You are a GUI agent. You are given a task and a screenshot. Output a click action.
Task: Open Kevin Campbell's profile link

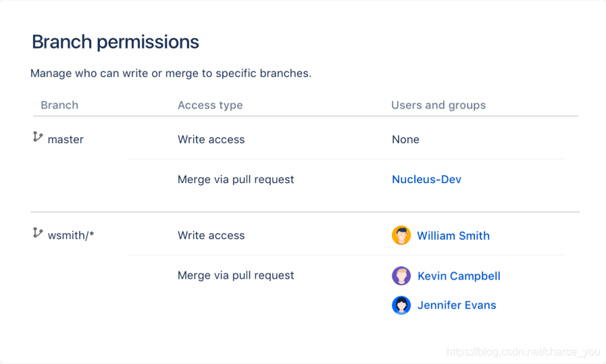coord(459,276)
